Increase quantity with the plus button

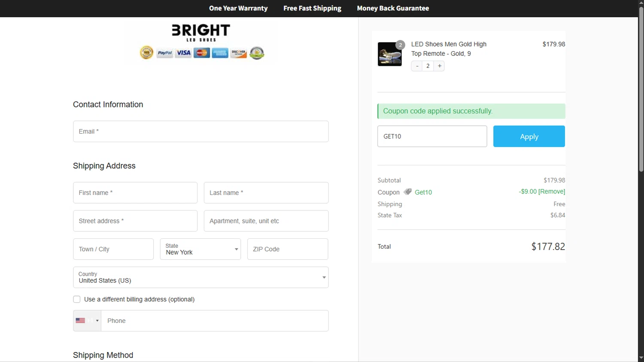pos(439,66)
